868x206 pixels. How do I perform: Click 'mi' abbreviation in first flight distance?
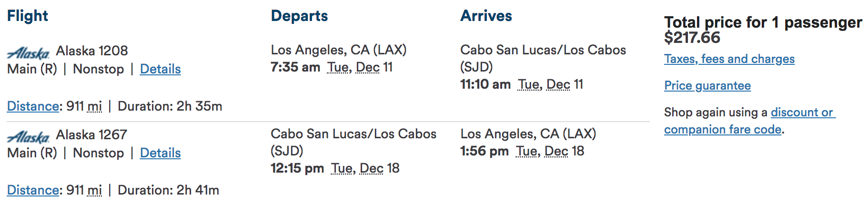point(95,106)
